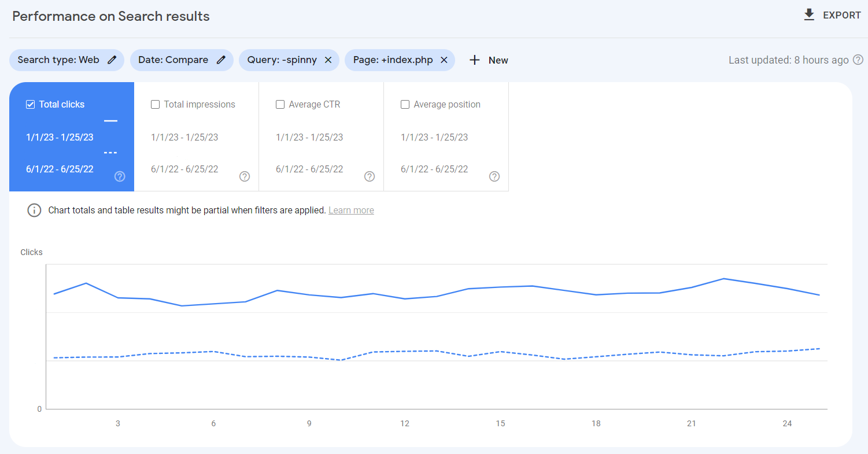868x454 pixels.
Task: Enable the Average position checkbox
Action: (x=405, y=105)
